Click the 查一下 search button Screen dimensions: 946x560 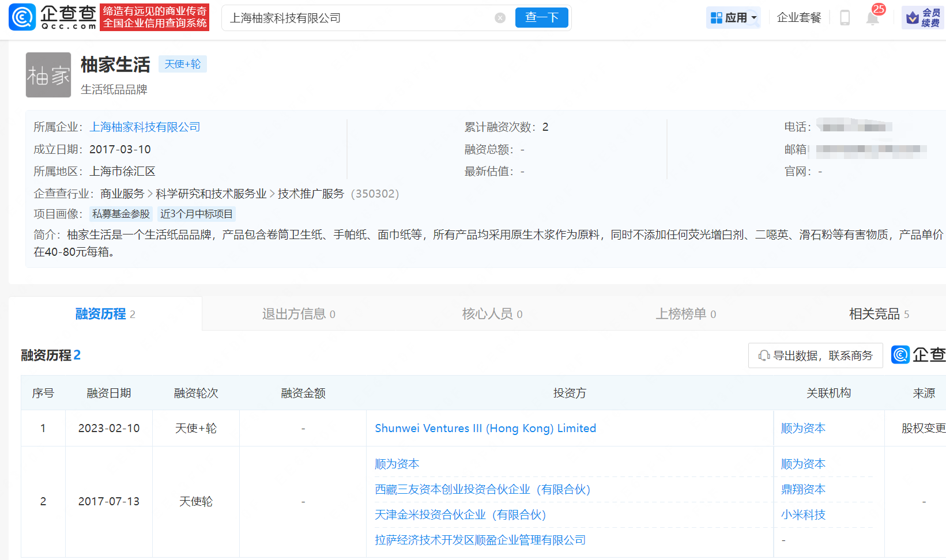(x=541, y=18)
